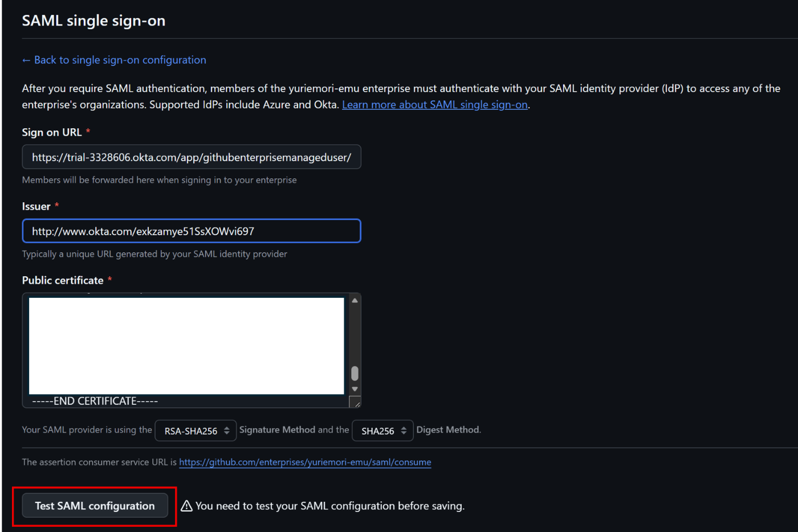
Task: Click the left arrow of the back link
Action: 26,60
